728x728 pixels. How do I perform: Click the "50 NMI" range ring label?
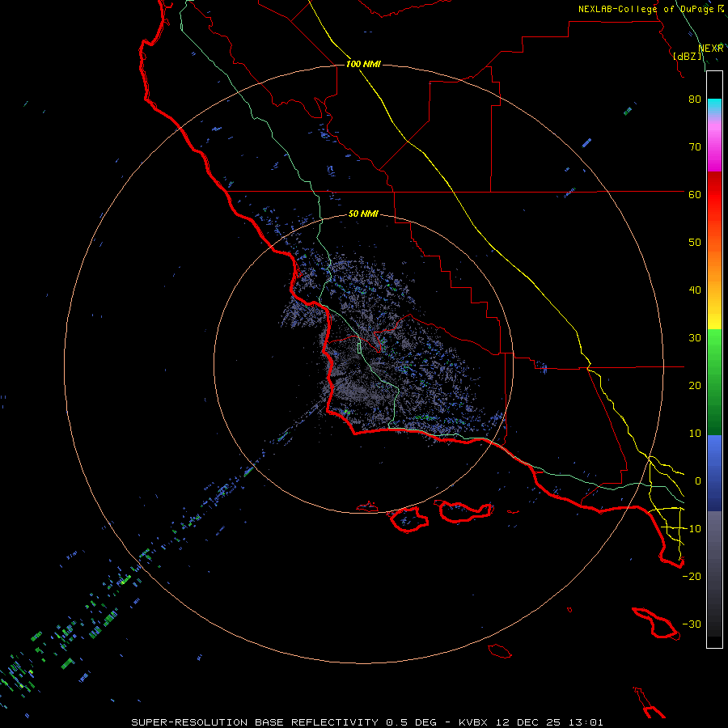tap(363, 214)
